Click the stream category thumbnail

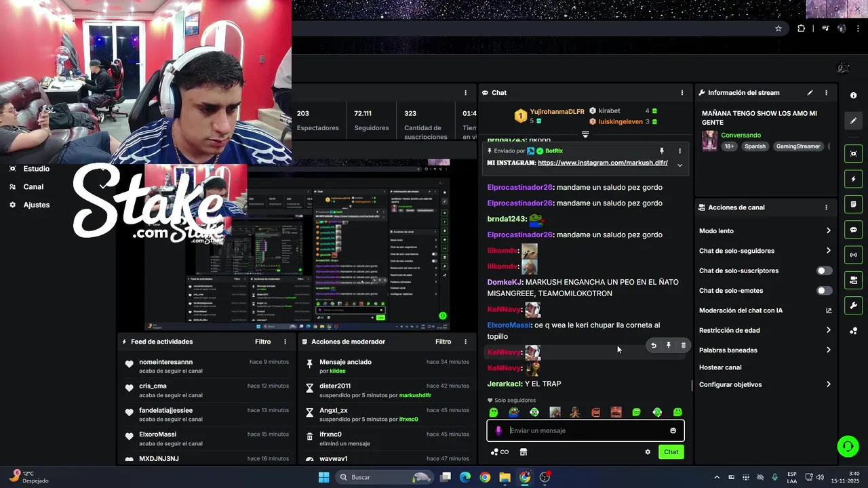click(x=709, y=141)
